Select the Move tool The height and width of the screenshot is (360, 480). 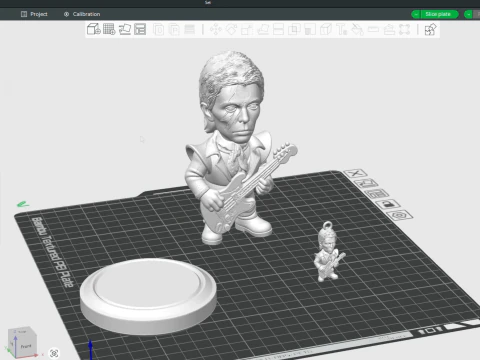point(216,30)
